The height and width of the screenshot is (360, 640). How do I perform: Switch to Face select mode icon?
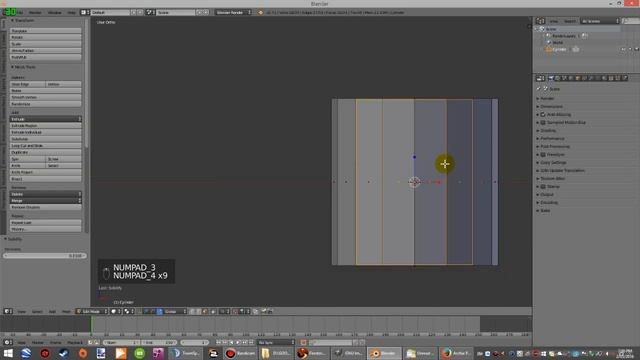pyautogui.click(x=204, y=311)
